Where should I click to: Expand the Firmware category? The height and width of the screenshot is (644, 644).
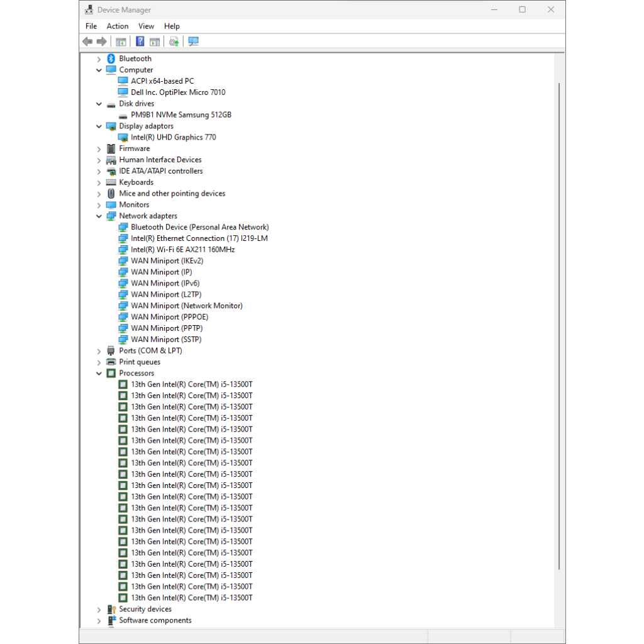(x=99, y=149)
